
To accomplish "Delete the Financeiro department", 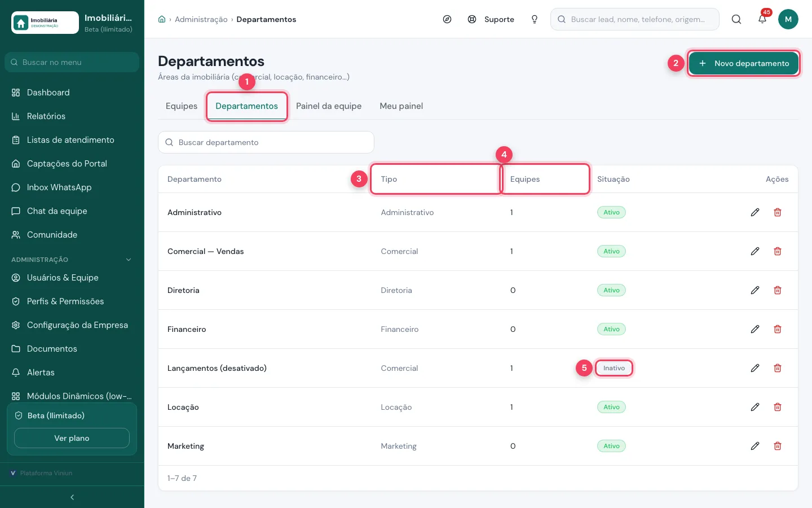I will click(778, 329).
